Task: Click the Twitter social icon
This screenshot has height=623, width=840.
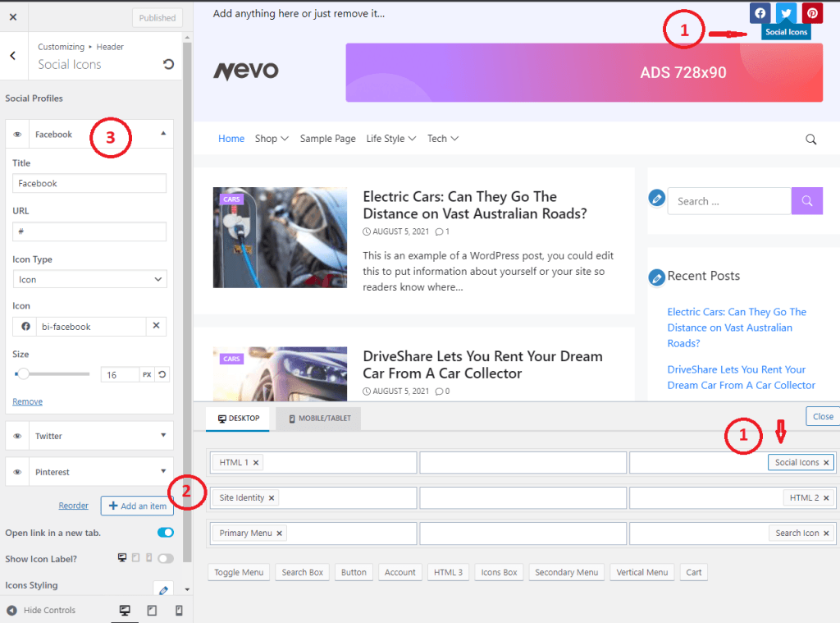Action: (x=786, y=12)
